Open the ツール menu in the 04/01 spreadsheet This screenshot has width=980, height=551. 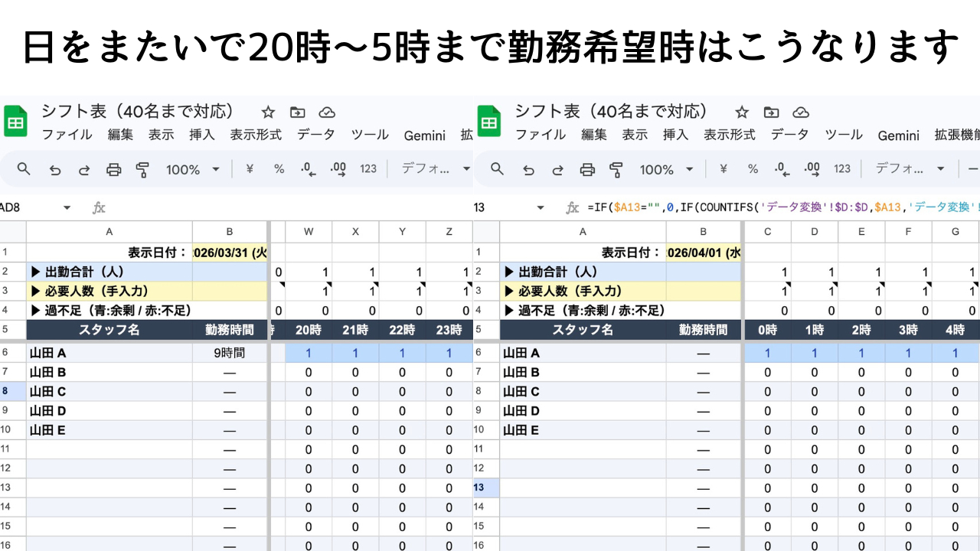(x=844, y=135)
